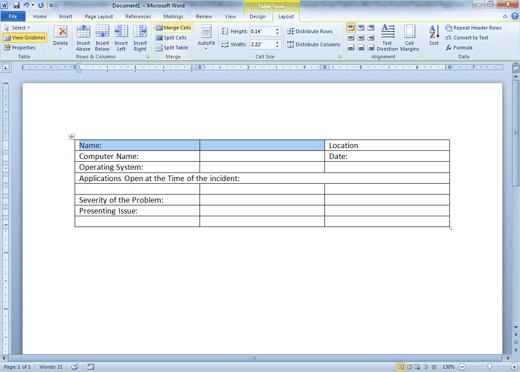This screenshot has width=520, height=372.
Task: Click the Height spinner arrows
Action: 277,31
